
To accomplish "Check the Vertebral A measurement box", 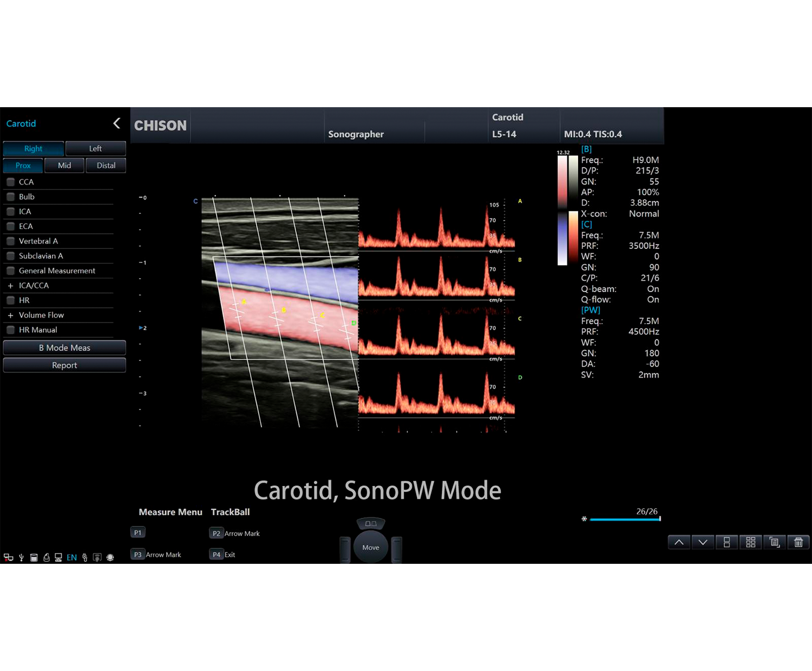I will [x=10, y=241].
